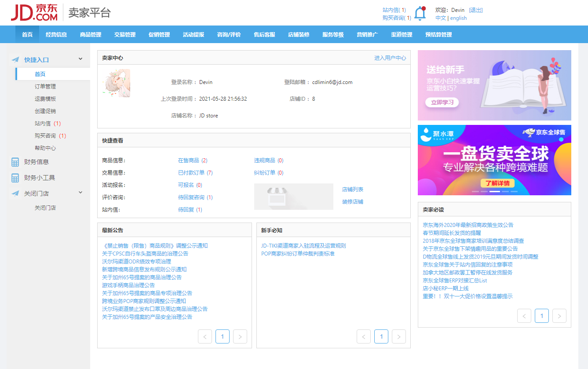Open 违规商品 quick view link
Image resolution: width=588 pixels, height=369 pixels.
269,160
